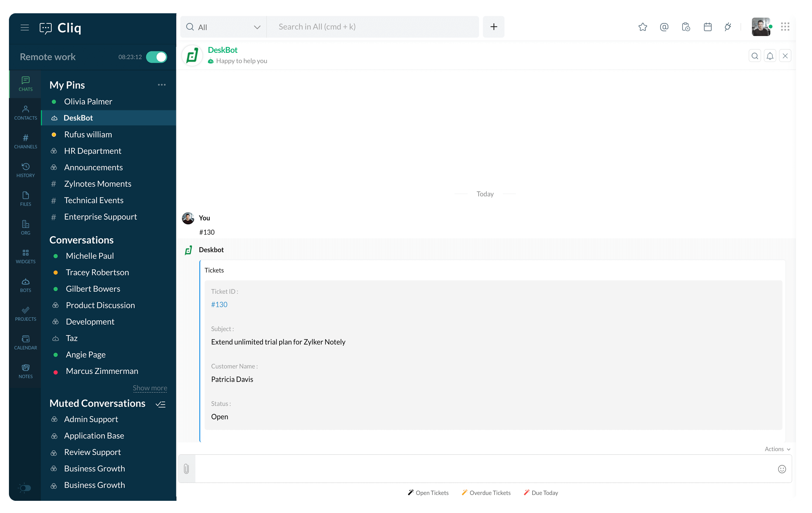Open the emoji picker smiley
The width and height of the screenshot is (812, 513).
tap(782, 469)
